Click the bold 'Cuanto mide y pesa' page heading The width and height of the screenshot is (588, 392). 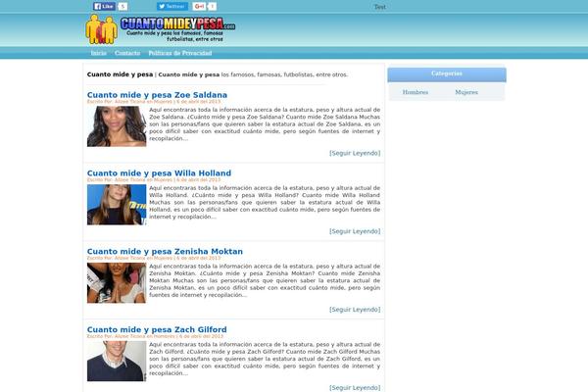[120, 74]
